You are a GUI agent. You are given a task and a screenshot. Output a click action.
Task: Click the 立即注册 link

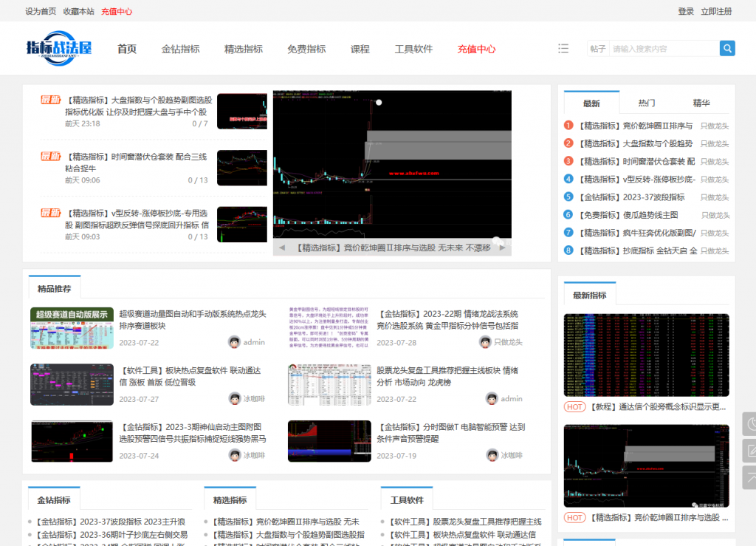[x=716, y=11]
